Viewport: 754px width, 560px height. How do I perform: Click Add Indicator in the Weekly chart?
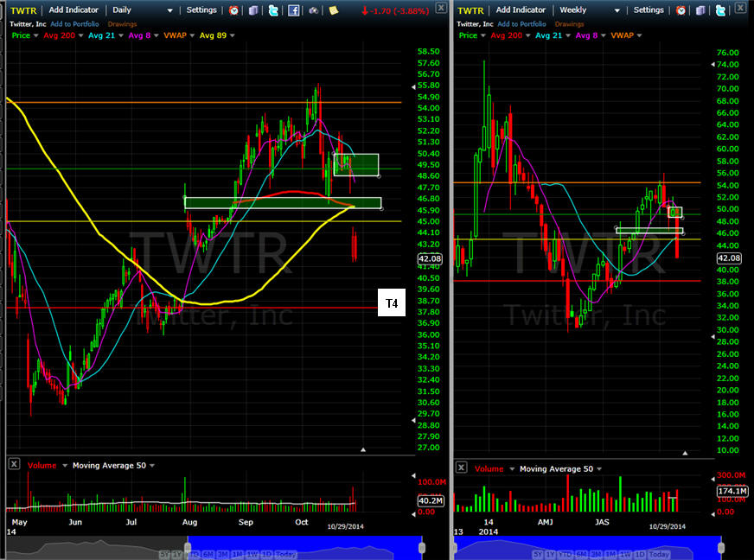(521, 10)
